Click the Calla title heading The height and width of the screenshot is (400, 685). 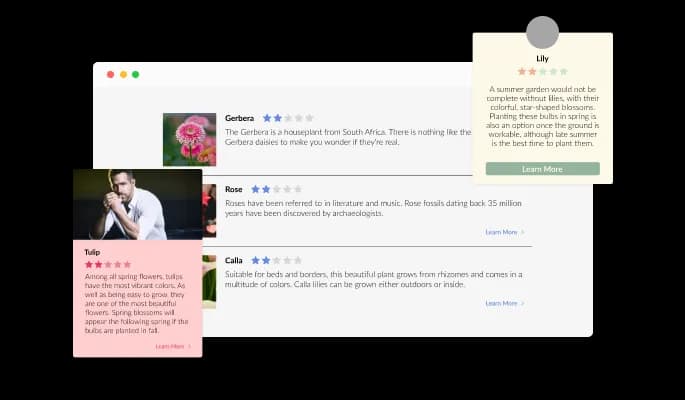(234, 260)
